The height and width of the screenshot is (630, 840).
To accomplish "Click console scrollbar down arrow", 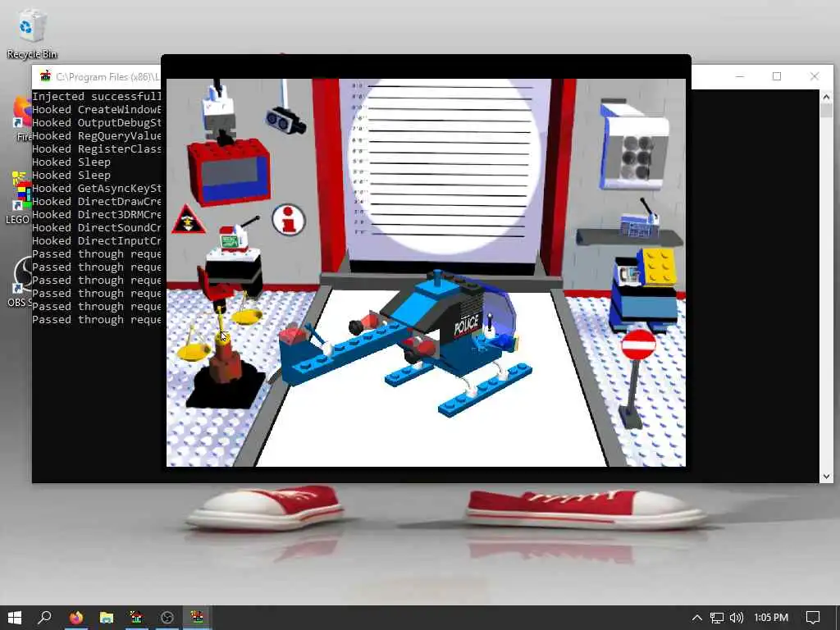I will 826,476.
